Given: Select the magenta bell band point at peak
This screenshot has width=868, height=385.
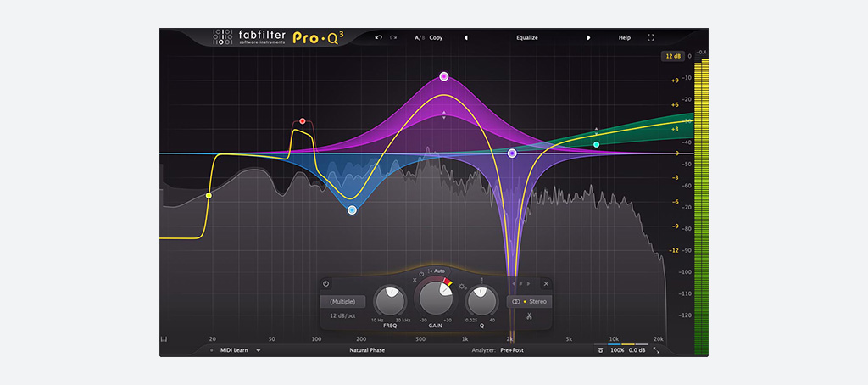Looking at the screenshot, I should [443, 75].
